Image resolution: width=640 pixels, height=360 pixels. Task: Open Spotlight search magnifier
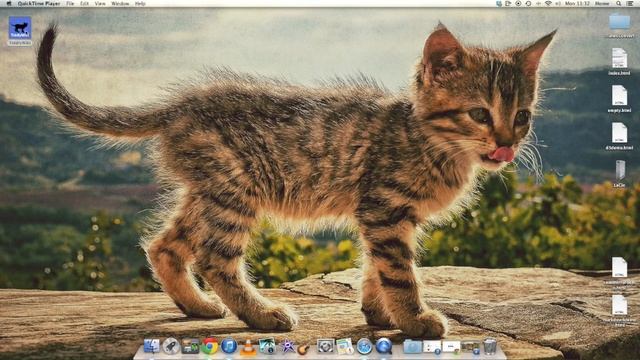tap(619, 3)
